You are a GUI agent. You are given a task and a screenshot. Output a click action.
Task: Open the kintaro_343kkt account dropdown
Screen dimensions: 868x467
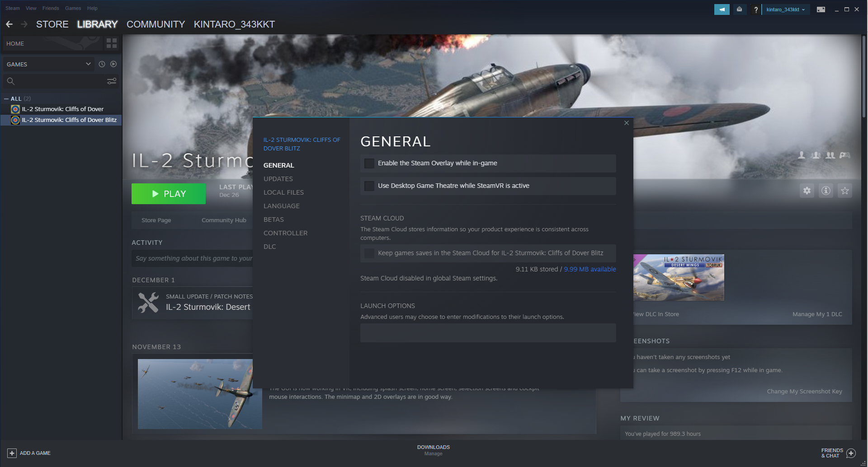[786, 9]
